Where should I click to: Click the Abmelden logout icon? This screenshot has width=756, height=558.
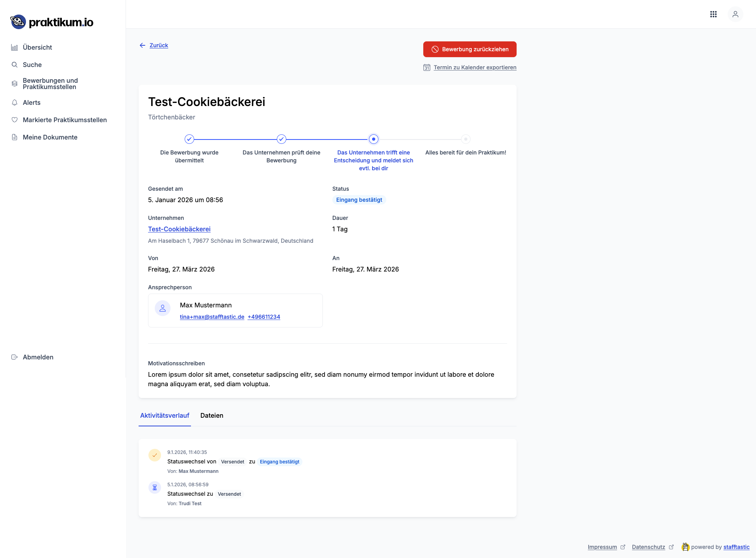pyautogui.click(x=15, y=357)
